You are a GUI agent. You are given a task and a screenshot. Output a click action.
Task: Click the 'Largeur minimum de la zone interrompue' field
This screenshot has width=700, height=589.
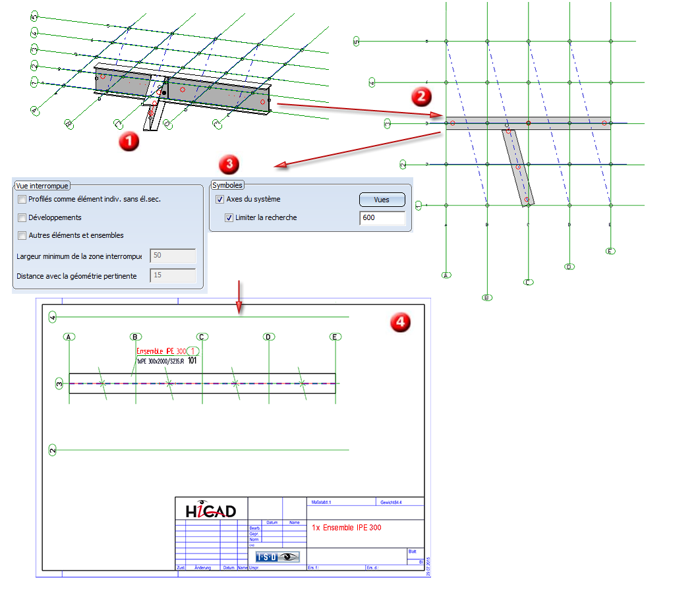(173, 256)
